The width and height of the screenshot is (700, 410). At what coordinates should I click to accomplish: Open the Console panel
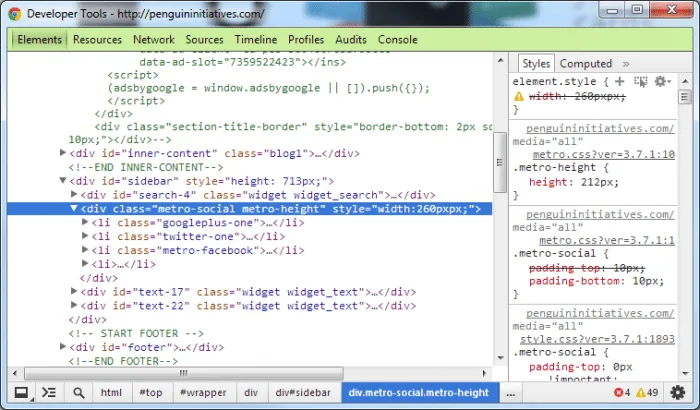click(x=398, y=39)
